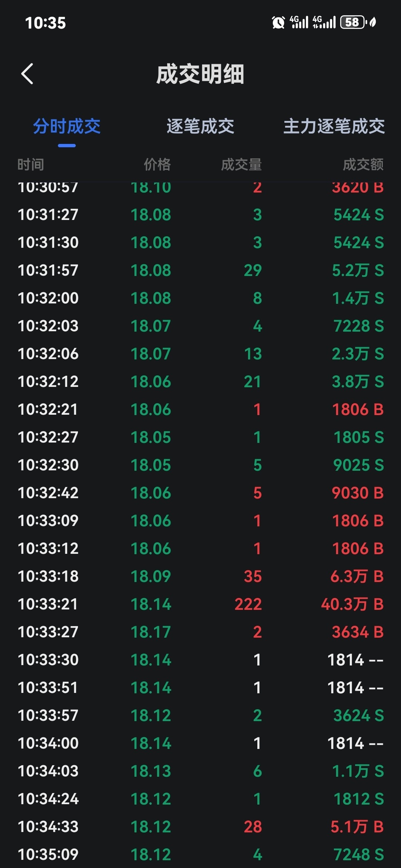This screenshot has height=868, width=401.
Task: Tap the 10:31:57 row with volume 29
Action: click(200, 270)
